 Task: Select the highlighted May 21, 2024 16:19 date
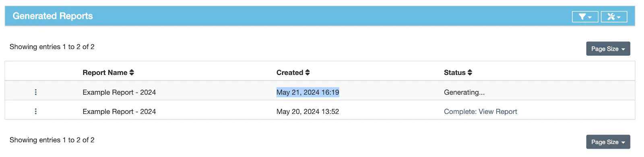308,92
